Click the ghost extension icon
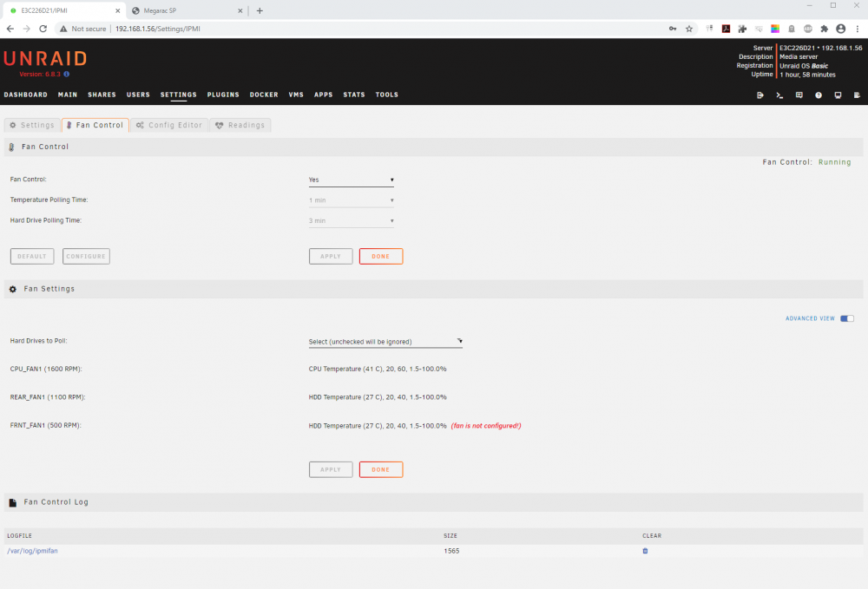The width and height of the screenshot is (868, 589). click(792, 29)
